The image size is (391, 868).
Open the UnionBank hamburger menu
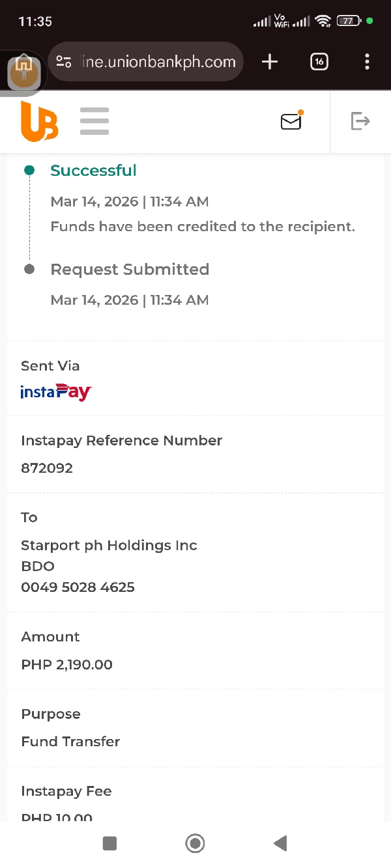click(x=94, y=122)
